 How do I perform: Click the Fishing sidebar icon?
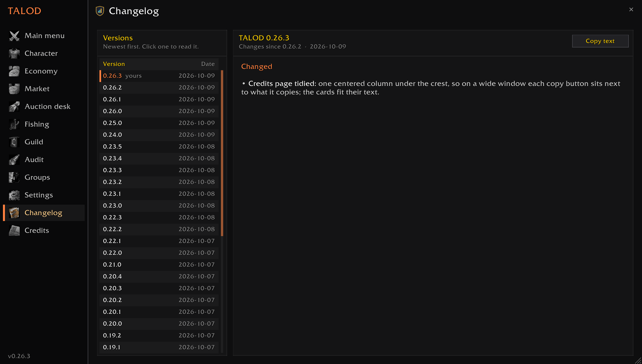tap(14, 124)
